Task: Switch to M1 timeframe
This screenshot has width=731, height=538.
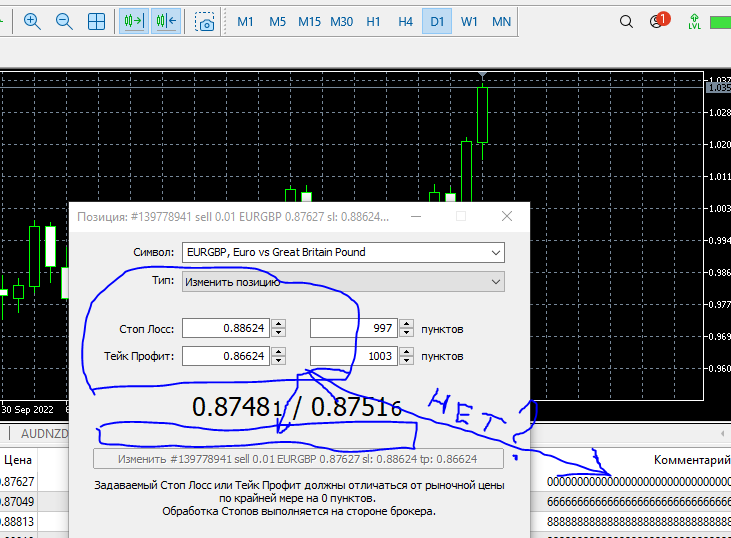Action: pos(245,21)
